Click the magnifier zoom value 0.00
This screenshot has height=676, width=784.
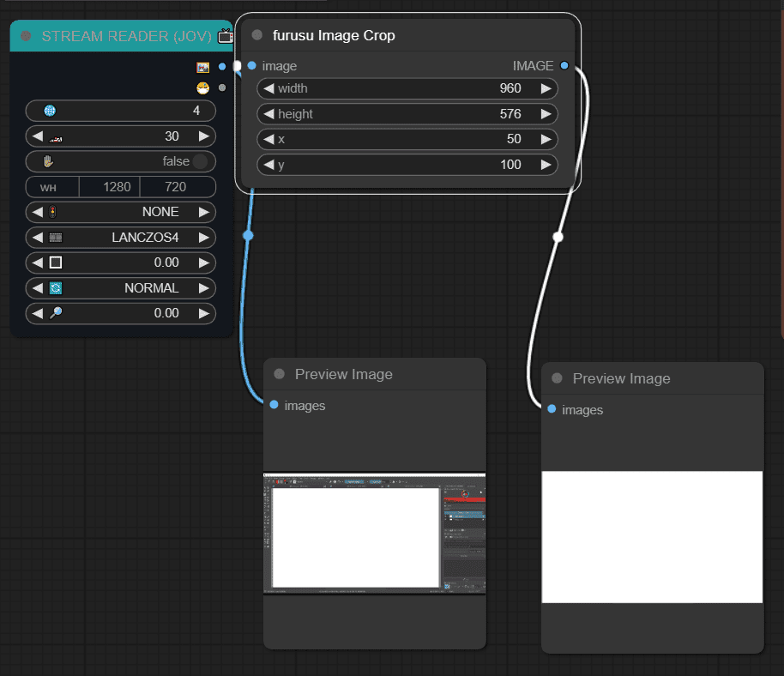(120, 313)
